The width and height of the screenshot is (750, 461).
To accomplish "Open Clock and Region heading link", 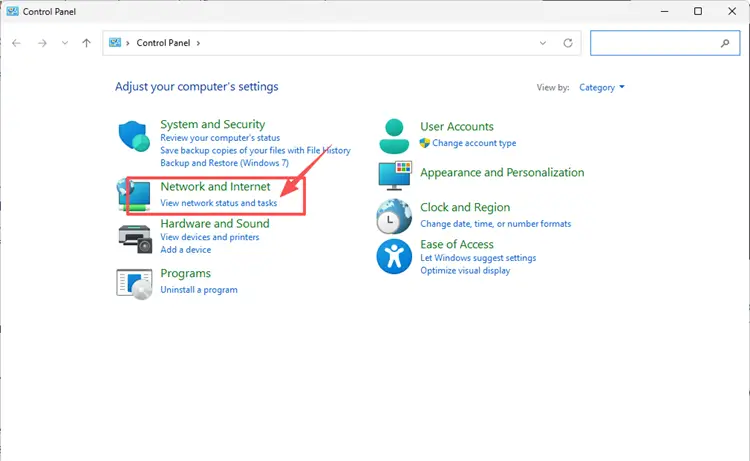I will click(465, 208).
